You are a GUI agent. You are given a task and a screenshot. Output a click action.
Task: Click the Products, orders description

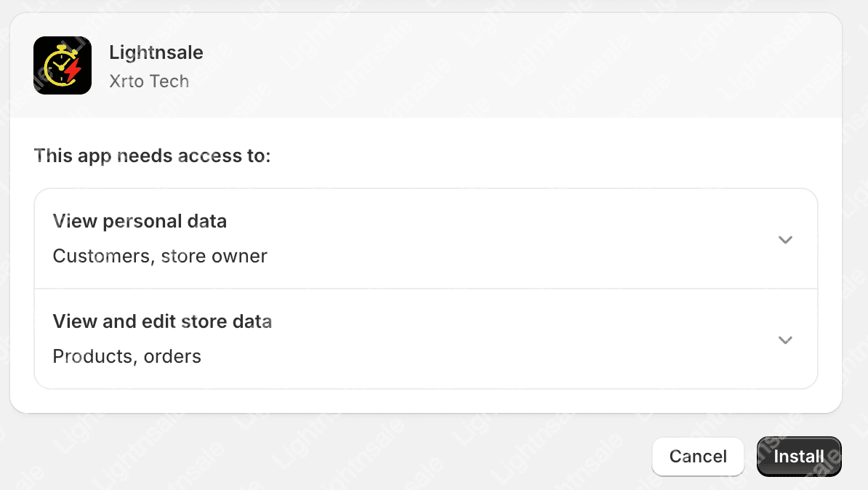coord(126,356)
